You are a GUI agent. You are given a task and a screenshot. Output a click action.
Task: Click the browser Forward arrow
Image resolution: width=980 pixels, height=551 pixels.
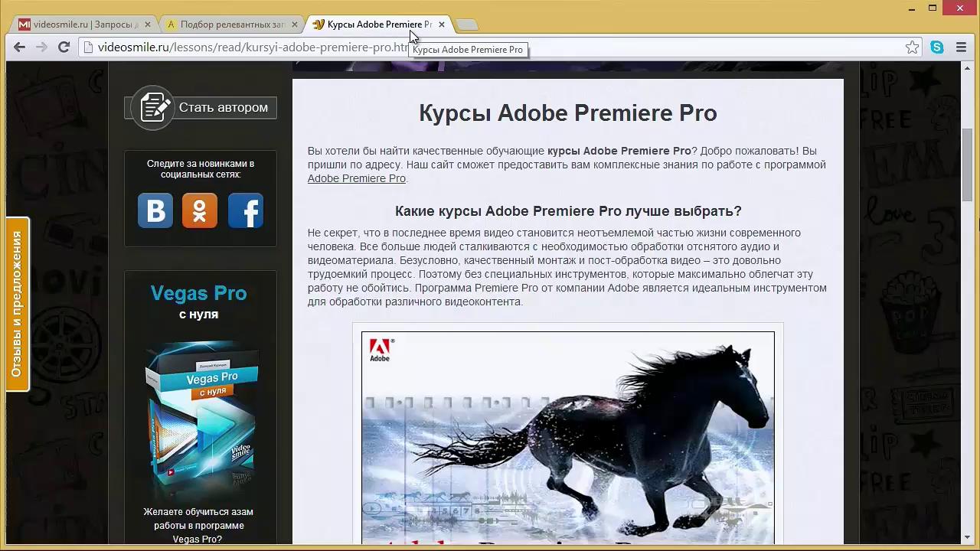[x=42, y=47]
